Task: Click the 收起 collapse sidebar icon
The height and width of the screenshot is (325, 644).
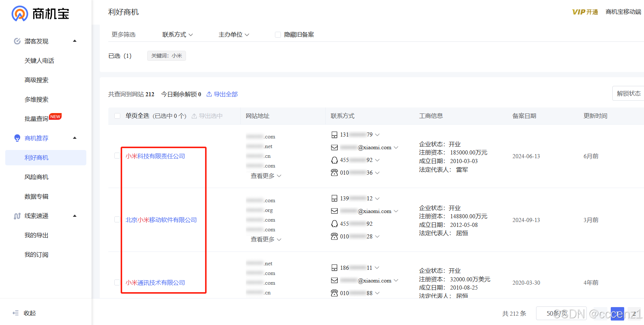Action: coord(16,313)
